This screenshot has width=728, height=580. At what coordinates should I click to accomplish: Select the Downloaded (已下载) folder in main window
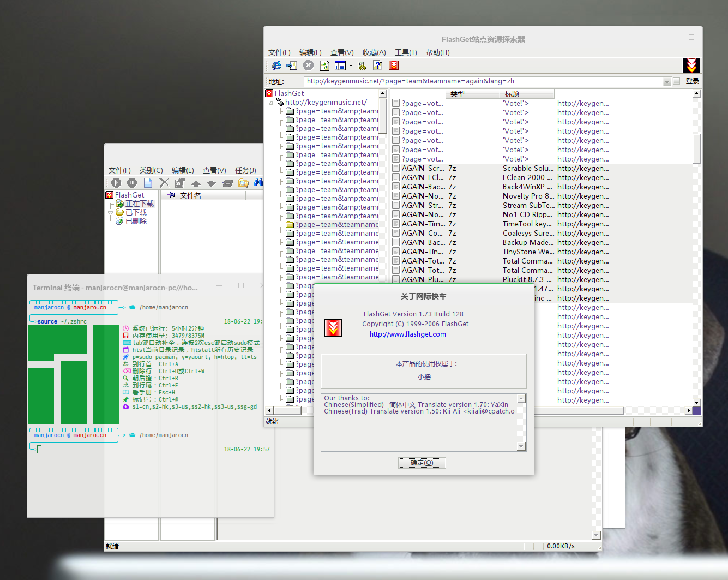point(136,212)
